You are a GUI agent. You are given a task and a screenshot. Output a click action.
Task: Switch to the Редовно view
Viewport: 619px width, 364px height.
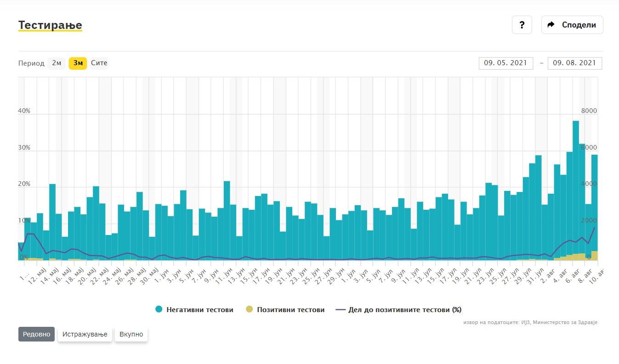(37, 334)
